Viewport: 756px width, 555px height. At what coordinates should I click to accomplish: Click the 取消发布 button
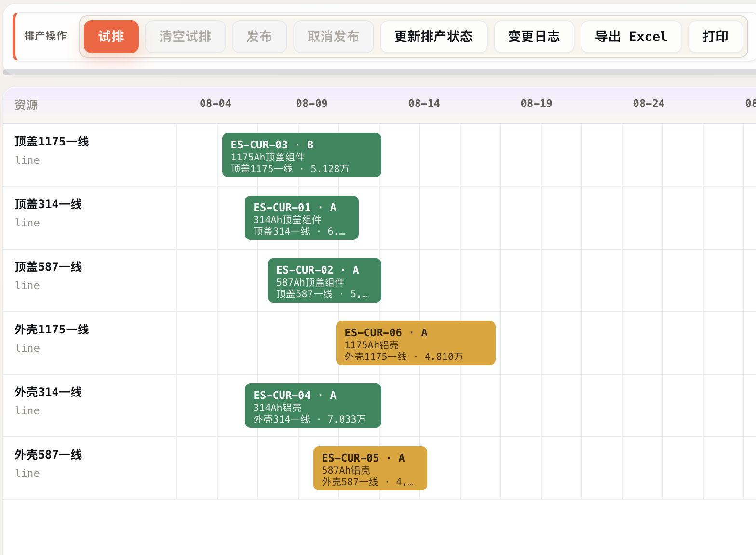coord(333,37)
